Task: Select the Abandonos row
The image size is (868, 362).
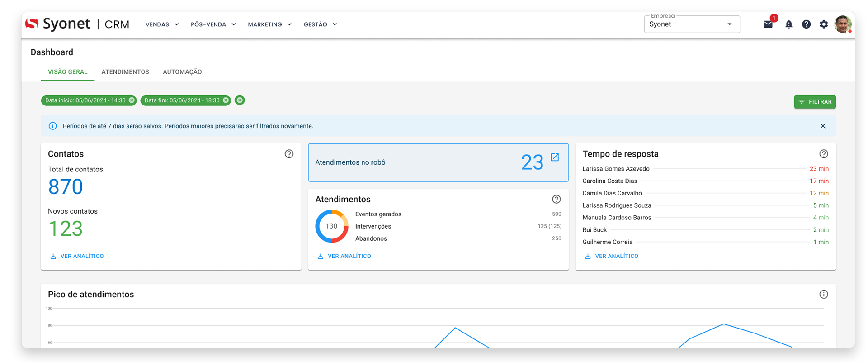Action: 458,238
